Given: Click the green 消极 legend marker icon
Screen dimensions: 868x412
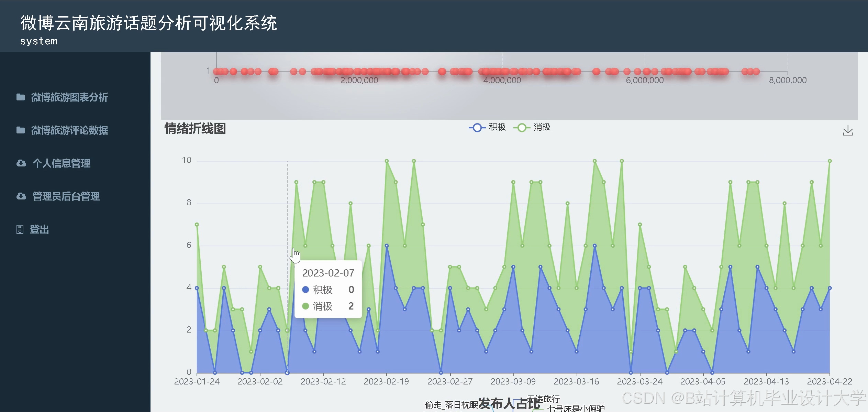Looking at the screenshot, I should pos(522,128).
